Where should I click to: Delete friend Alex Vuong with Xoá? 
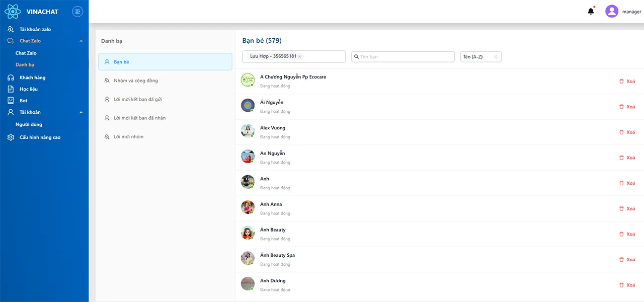[x=627, y=132]
